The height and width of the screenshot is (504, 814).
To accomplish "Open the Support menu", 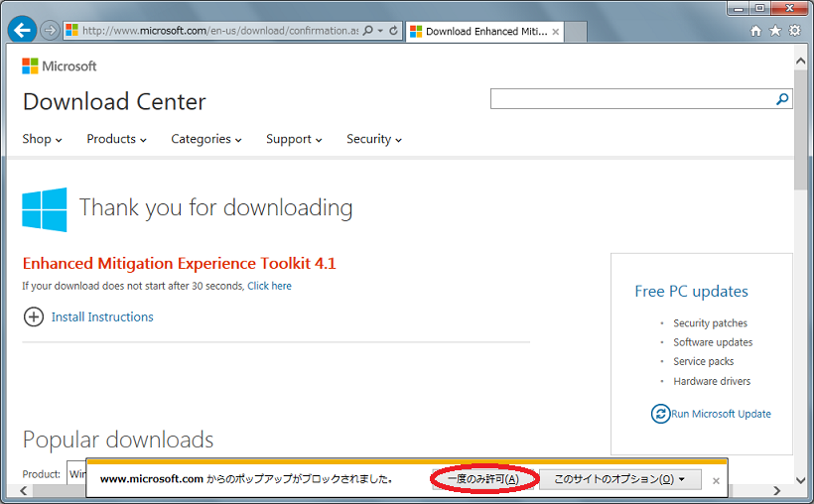I will 294,139.
